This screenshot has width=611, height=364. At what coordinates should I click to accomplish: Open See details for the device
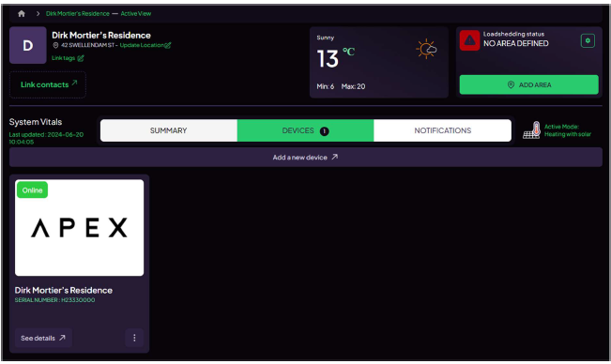43,338
